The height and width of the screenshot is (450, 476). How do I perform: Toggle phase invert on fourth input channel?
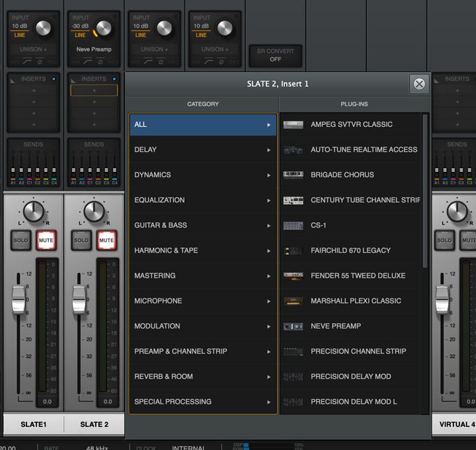221,62
